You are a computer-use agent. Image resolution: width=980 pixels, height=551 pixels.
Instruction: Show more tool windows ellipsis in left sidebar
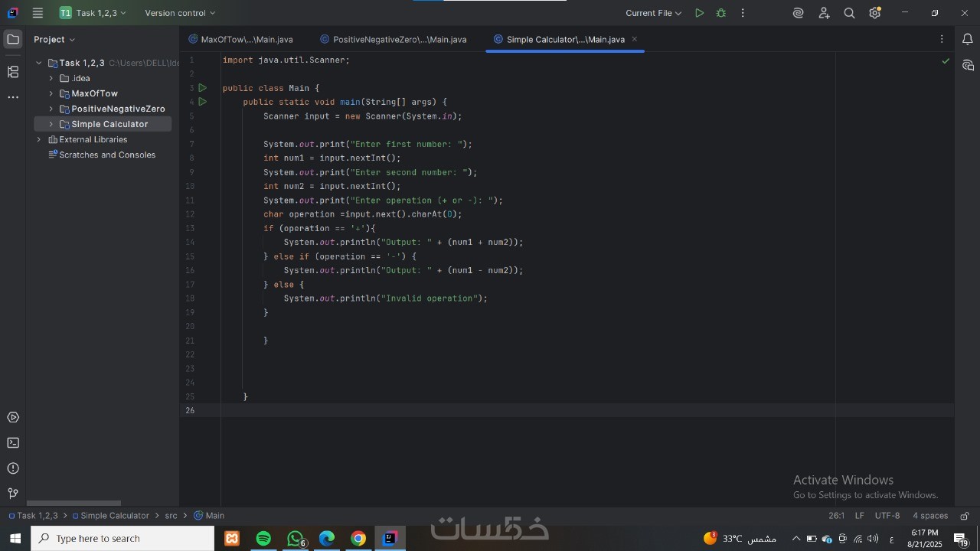(13, 97)
